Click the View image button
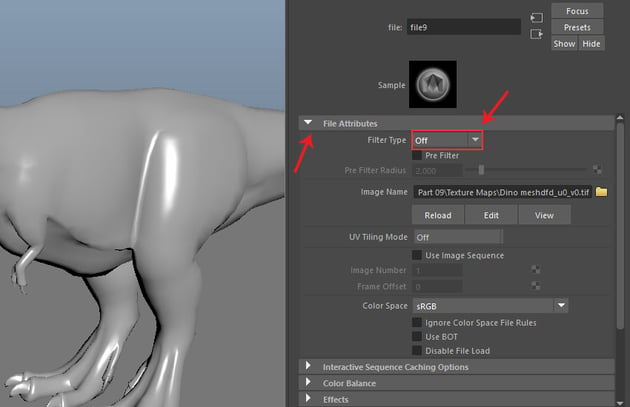The width and height of the screenshot is (630, 407). tap(544, 215)
